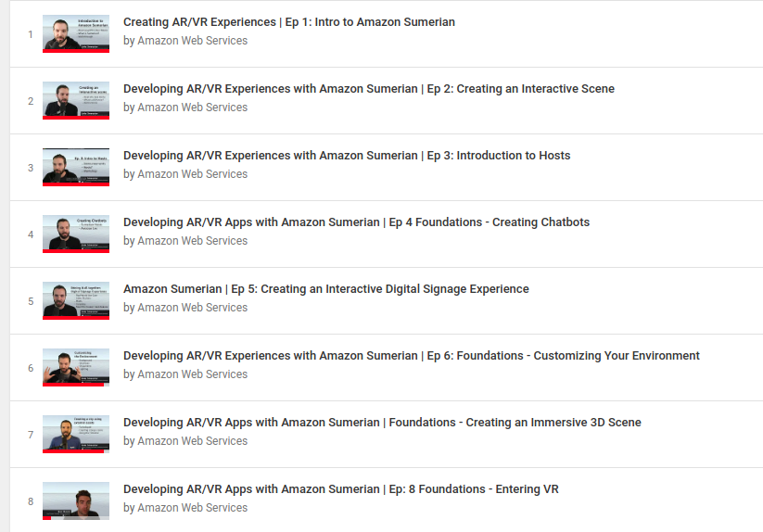The height and width of the screenshot is (532, 763).
Task: Select the Ep 4 Creating Chatbots video thumbnail
Action: click(x=76, y=234)
